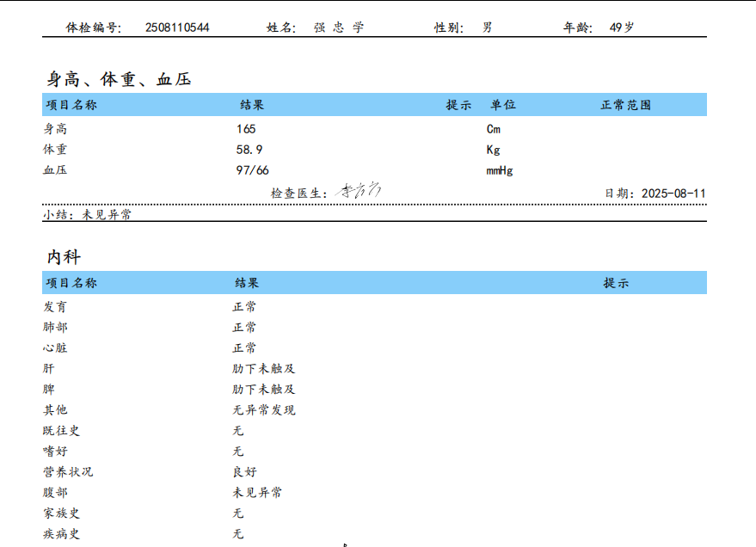Click the patient name 强忠学
The image size is (756, 547).
coord(339,28)
